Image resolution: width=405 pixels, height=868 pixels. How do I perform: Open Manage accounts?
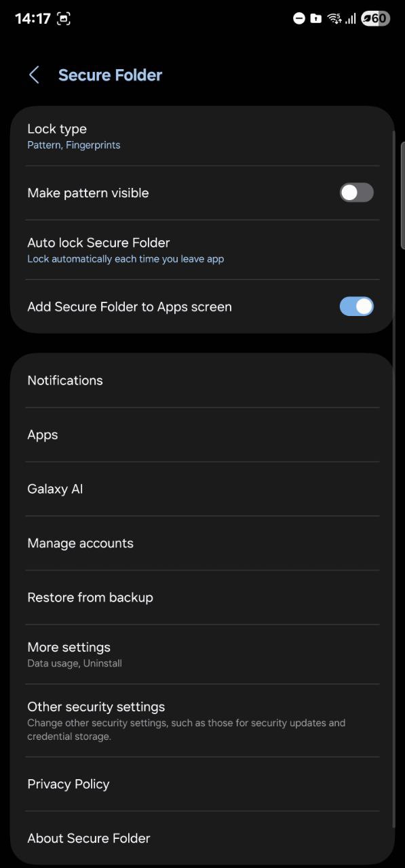tap(202, 543)
